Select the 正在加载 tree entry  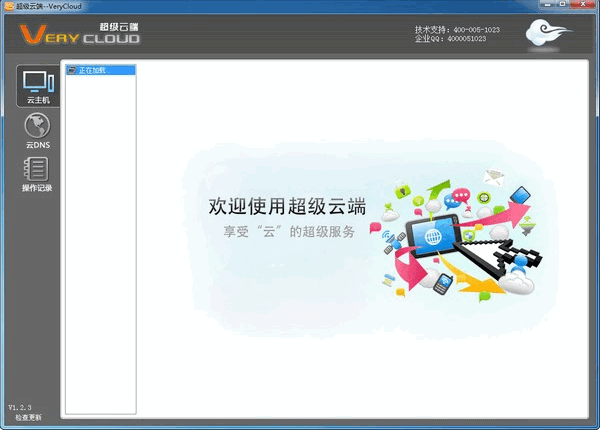click(x=101, y=70)
